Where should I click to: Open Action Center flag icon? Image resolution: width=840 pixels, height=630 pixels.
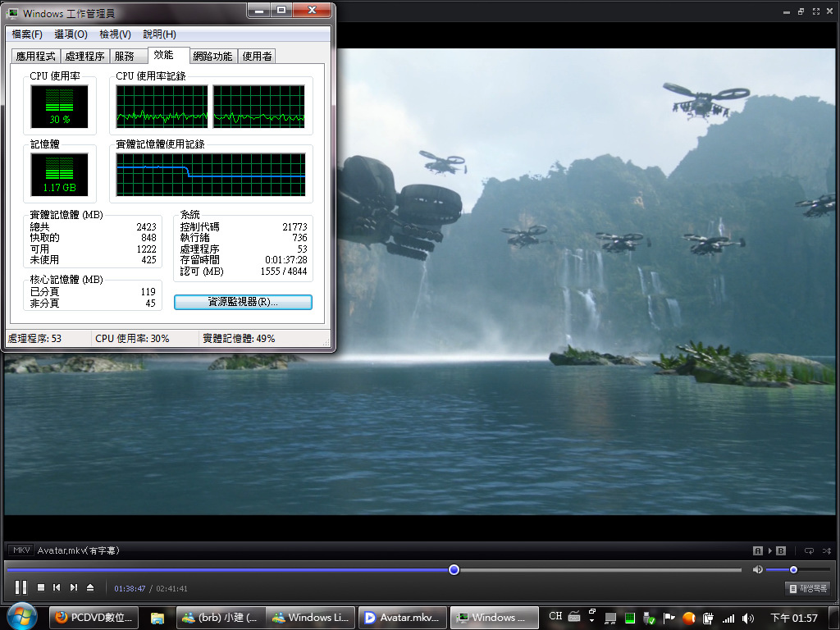coord(669,619)
